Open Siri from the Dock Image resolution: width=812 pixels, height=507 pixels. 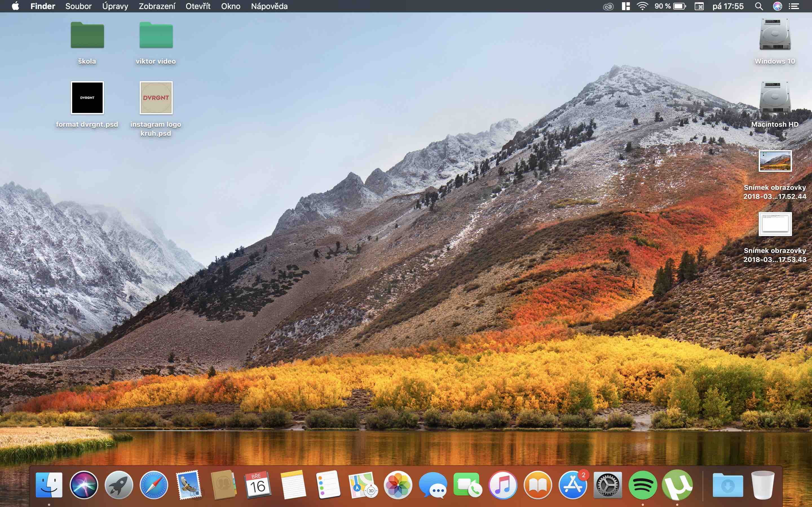click(x=84, y=485)
